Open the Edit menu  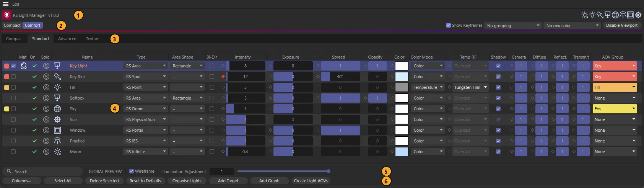coord(16,4)
